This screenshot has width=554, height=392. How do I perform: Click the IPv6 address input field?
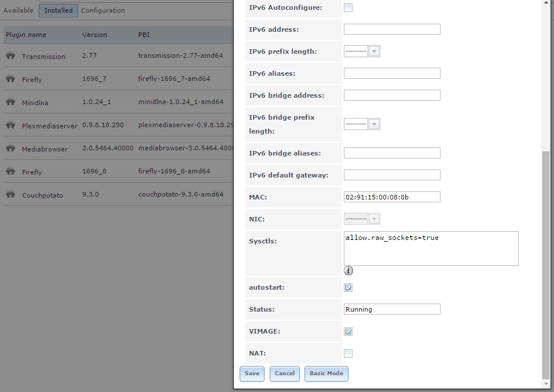(392, 29)
